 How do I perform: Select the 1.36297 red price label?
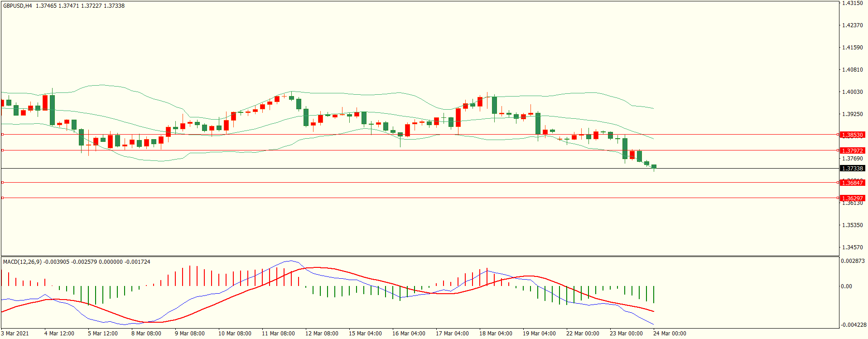pyautogui.click(x=852, y=198)
